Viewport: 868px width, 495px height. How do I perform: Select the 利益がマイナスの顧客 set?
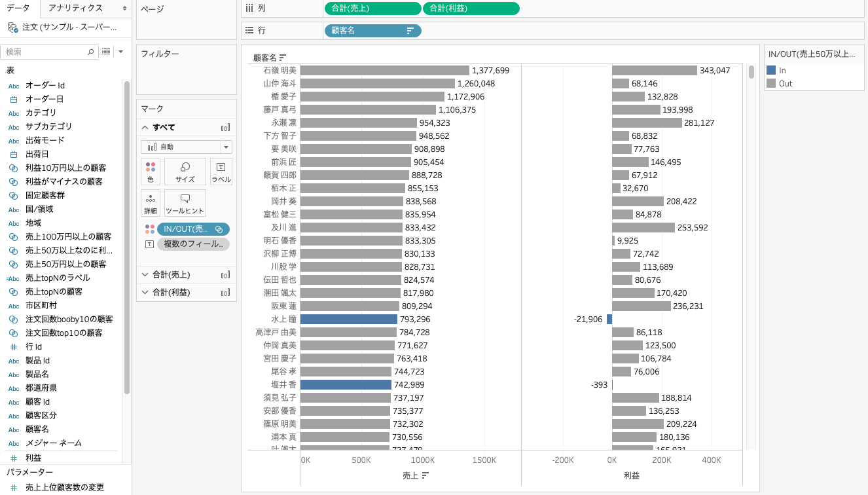point(63,181)
